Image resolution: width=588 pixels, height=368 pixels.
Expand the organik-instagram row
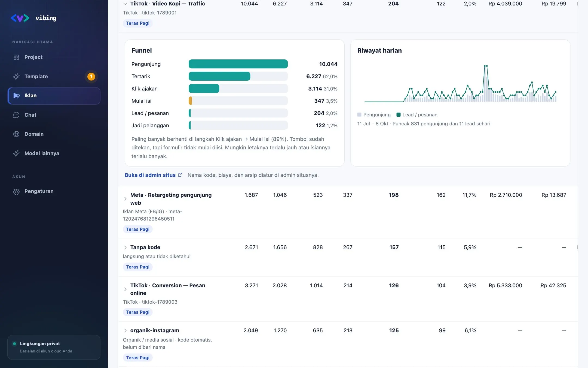click(125, 331)
